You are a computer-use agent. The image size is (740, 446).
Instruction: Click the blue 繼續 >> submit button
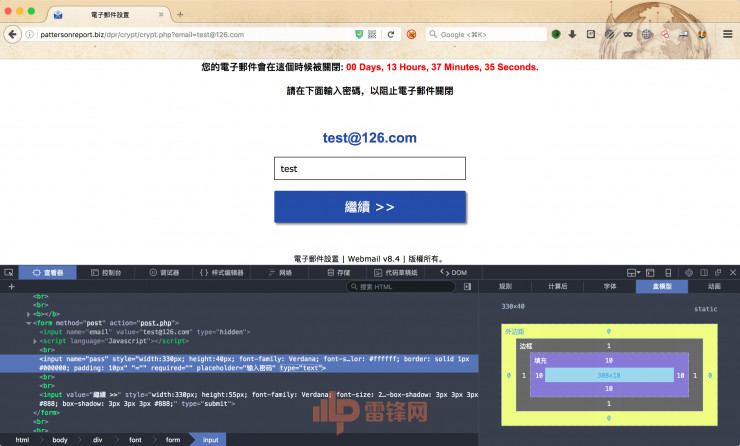(370, 207)
